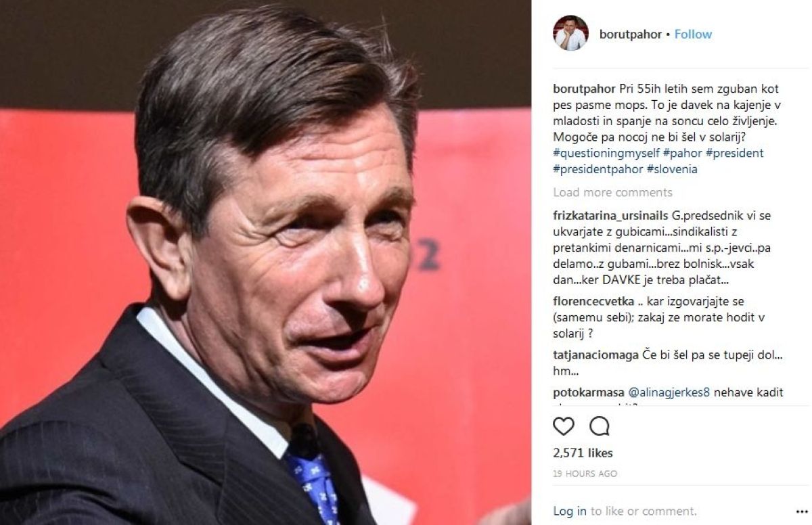The height and width of the screenshot is (525, 812).
Task: Open the comment speech bubble icon
Action: [600, 426]
